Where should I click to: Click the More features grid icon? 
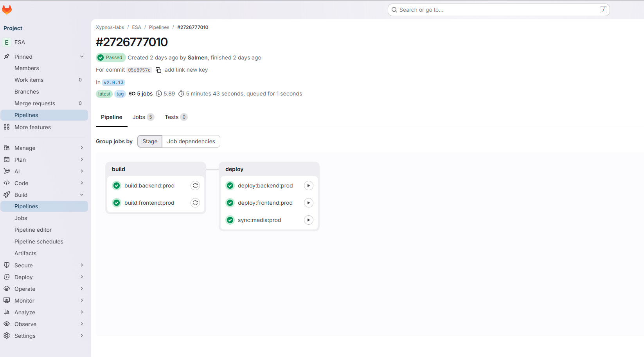click(7, 127)
